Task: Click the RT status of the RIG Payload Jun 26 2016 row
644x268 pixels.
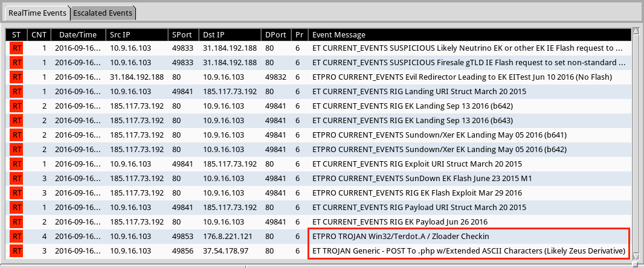Action: click(x=17, y=222)
